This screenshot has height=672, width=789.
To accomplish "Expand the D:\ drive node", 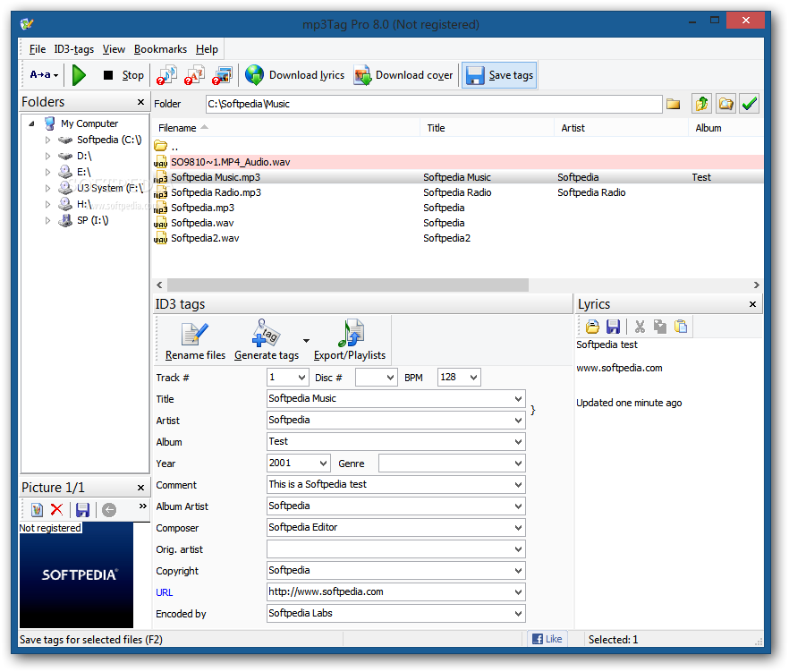I will tap(47, 156).
